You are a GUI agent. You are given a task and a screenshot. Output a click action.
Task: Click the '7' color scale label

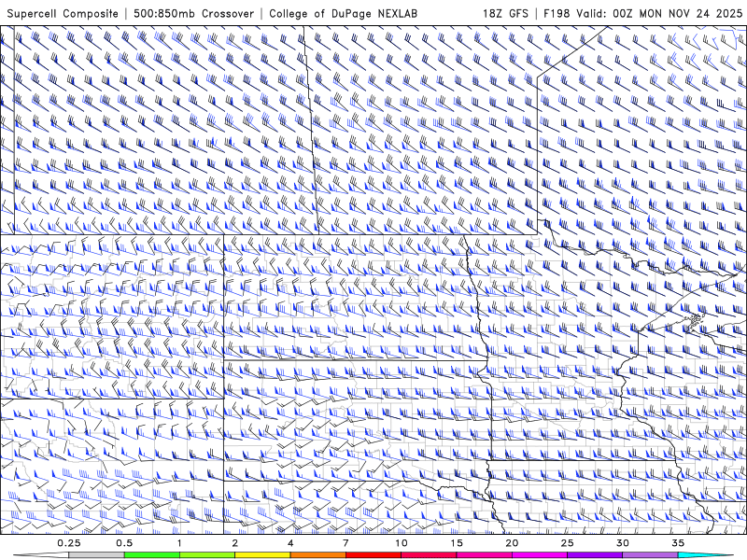pos(345,543)
